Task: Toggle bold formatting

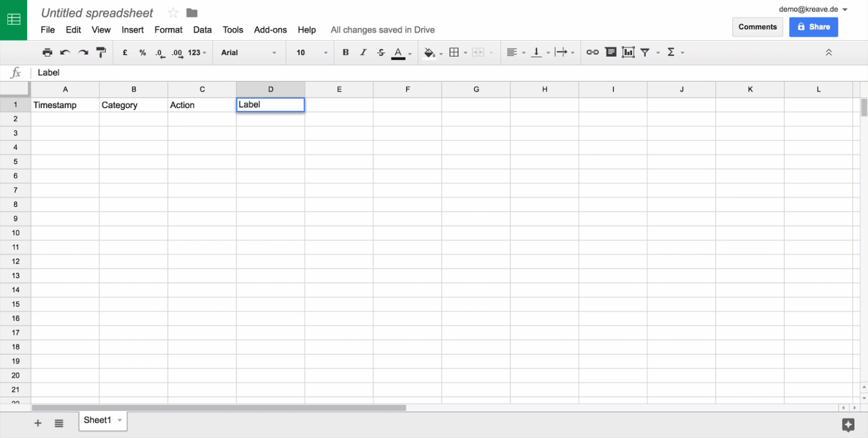Action: pos(345,52)
